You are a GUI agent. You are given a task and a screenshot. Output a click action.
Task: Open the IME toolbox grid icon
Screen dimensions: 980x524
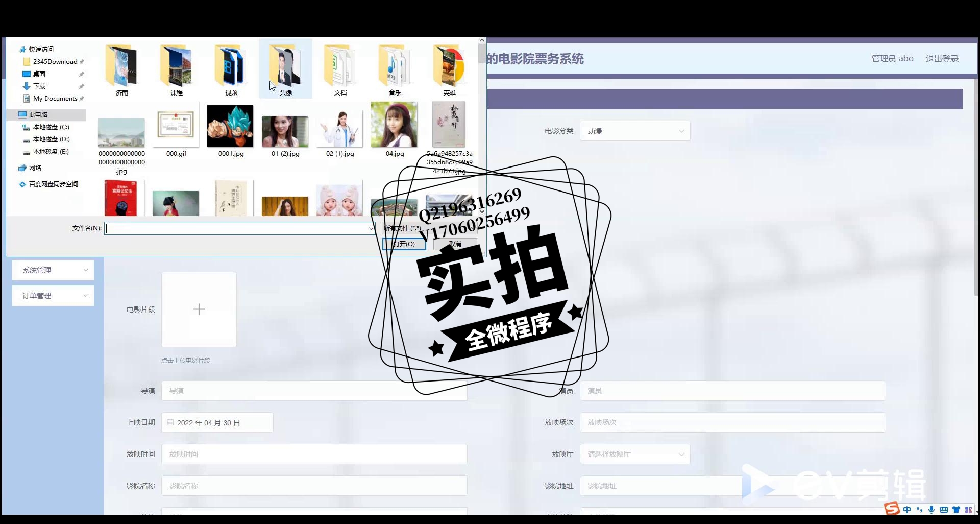(x=968, y=510)
